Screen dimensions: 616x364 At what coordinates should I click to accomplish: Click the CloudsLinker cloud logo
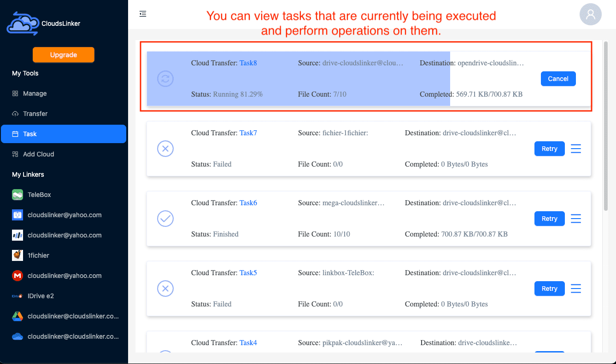(x=23, y=23)
